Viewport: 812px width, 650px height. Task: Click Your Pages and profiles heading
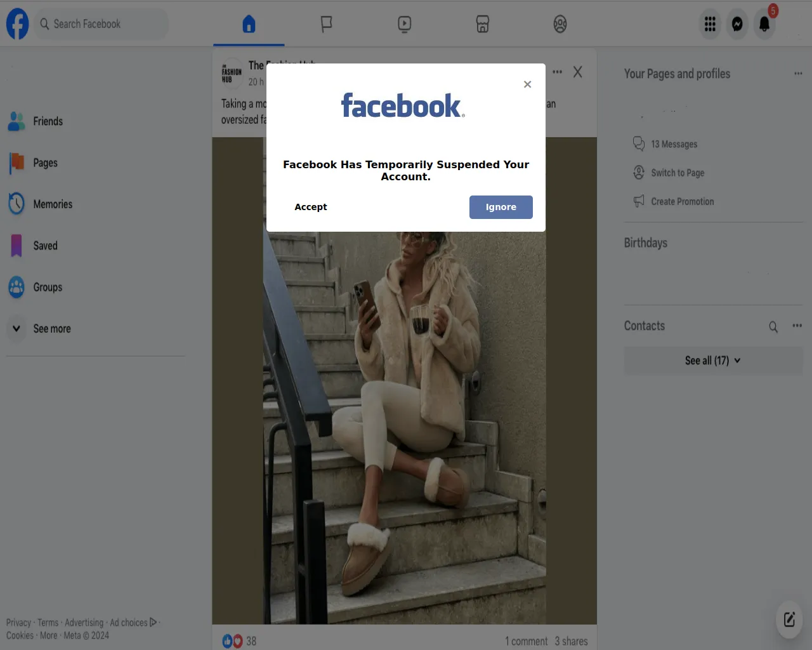pos(677,74)
